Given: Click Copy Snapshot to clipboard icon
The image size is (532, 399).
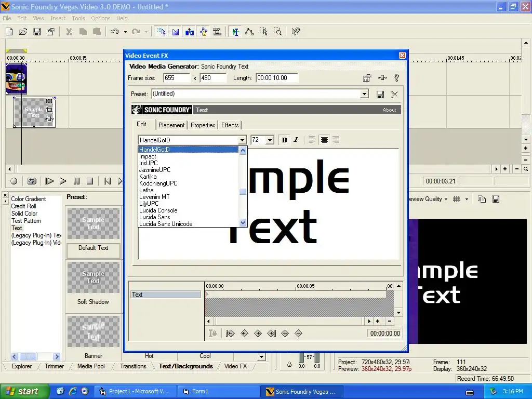Looking at the screenshot, I should coord(482,199).
